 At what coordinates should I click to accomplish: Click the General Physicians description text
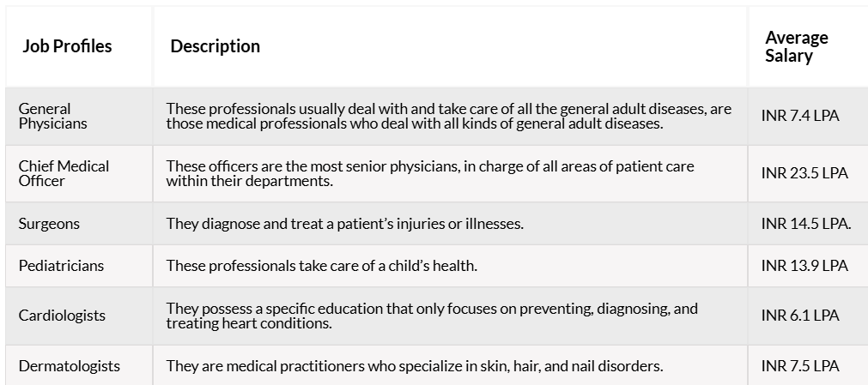tap(449, 116)
